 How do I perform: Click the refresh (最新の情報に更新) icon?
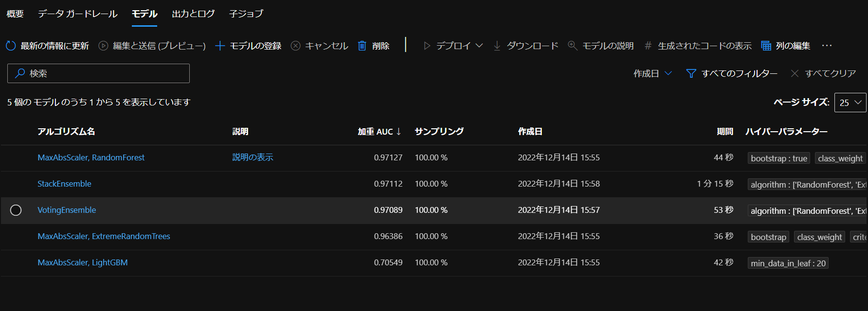point(11,46)
